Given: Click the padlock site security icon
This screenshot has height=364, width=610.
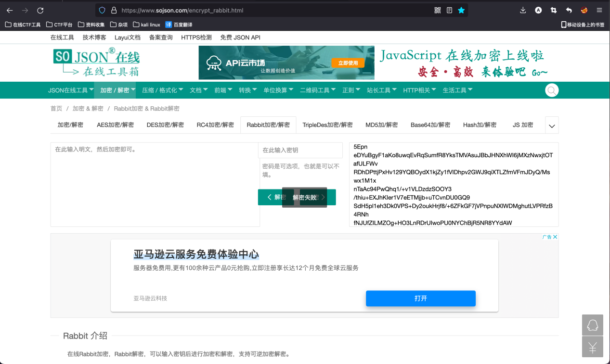Looking at the screenshot, I should pyautogui.click(x=114, y=10).
